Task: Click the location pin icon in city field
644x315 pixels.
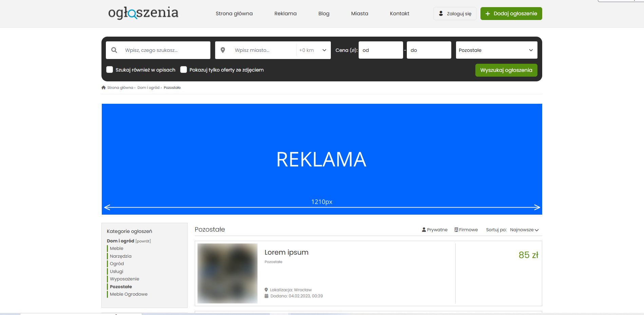Action: (223, 50)
